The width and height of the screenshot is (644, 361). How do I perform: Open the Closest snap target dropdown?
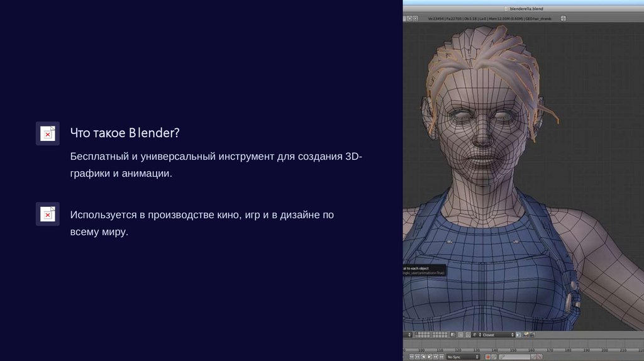point(497,335)
